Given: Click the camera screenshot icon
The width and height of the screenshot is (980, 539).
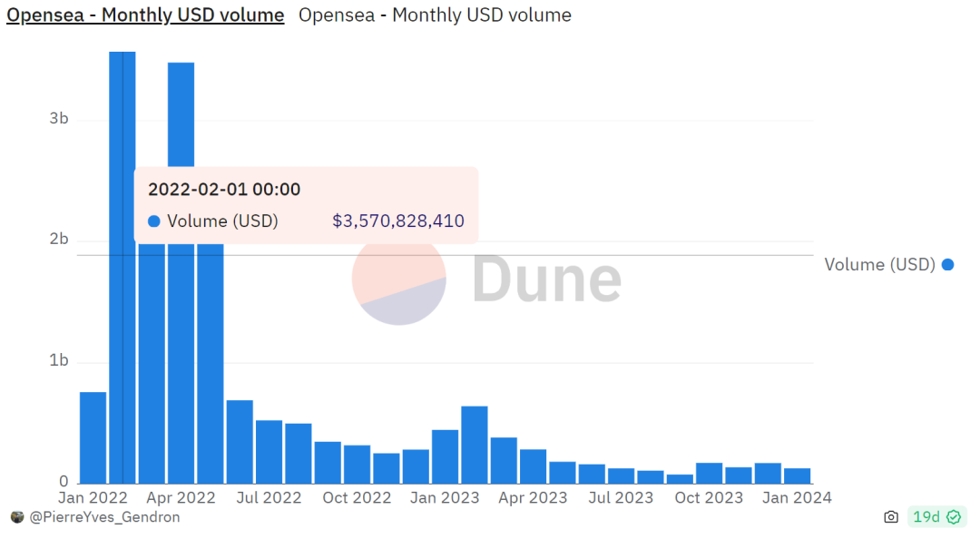Looking at the screenshot, I should point(891,517).
